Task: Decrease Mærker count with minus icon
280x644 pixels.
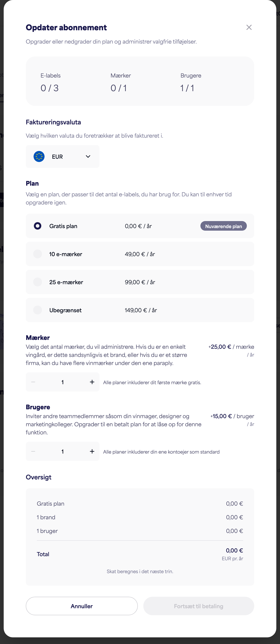Action: 33,382
